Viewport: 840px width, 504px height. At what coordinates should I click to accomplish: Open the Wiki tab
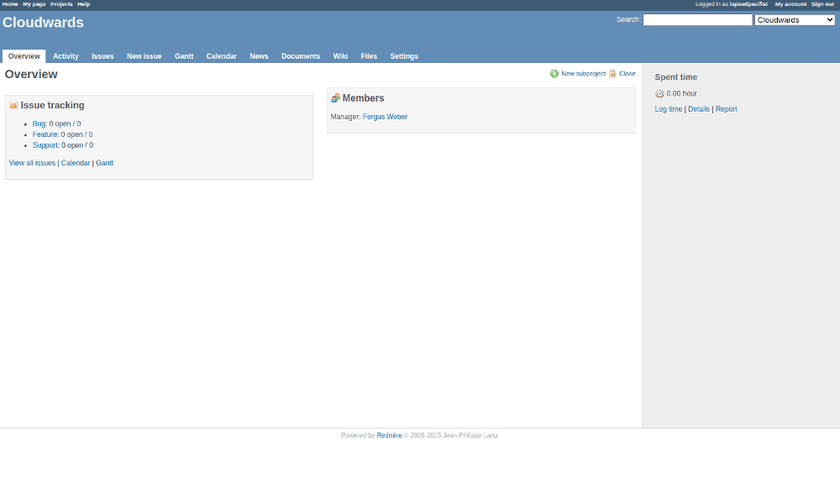pos(340,56)
